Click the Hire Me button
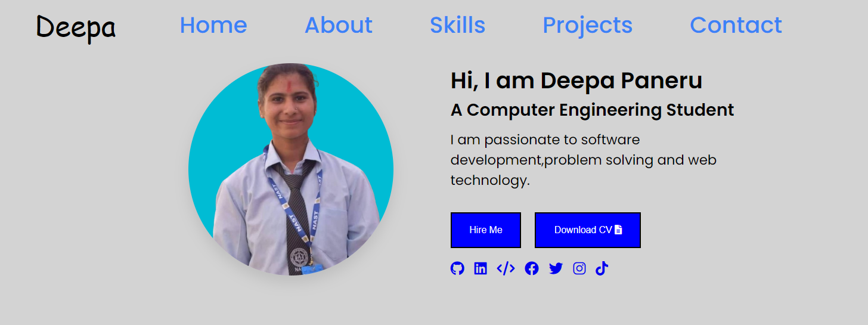The image size is (868, 325). [x=486, y=230]
